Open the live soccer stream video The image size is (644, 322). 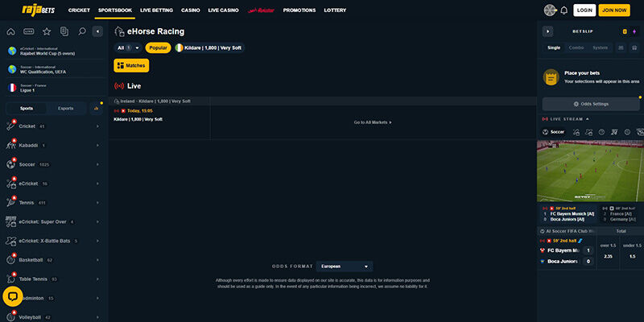point(590,171)
